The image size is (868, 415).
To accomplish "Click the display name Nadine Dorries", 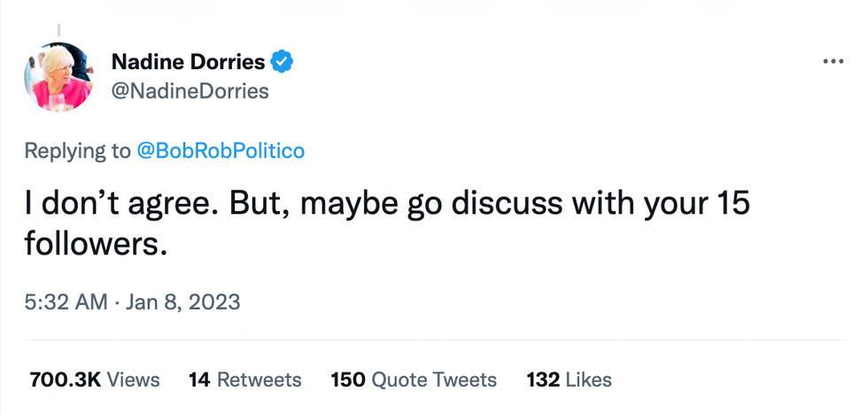I will click(188, 62).
